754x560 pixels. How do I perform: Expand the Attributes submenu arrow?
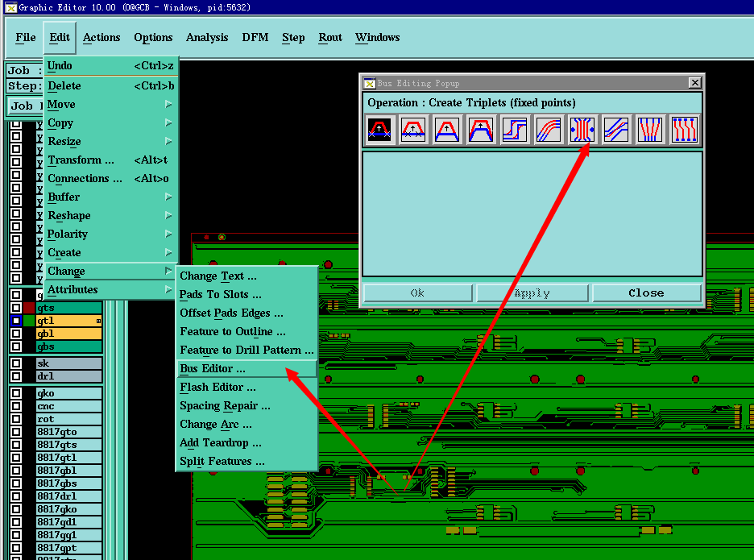[168, 289]
